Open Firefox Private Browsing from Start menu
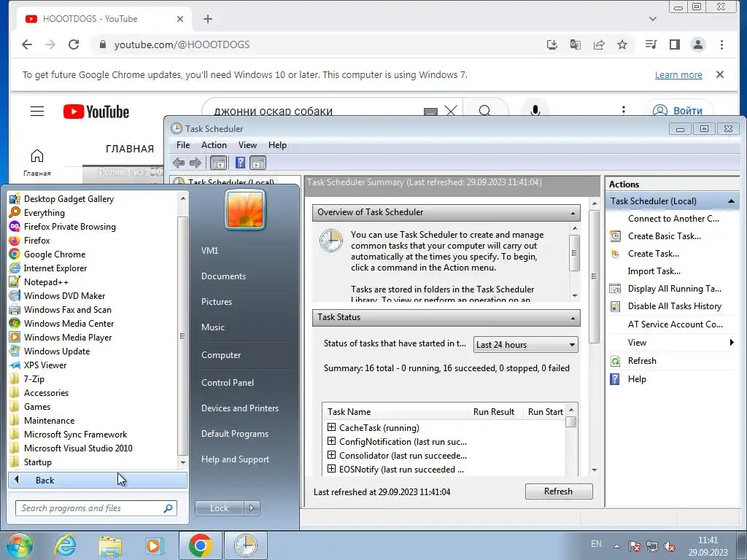The height and width of the screenshot is (560, 747). [69, 227]
